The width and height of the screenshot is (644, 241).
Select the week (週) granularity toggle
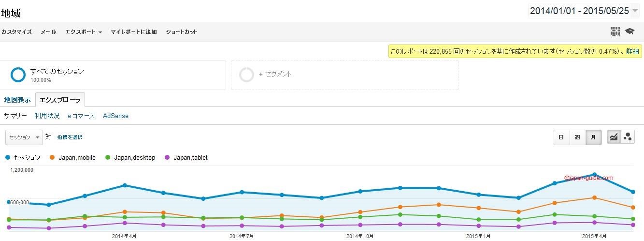click(577, 137)
